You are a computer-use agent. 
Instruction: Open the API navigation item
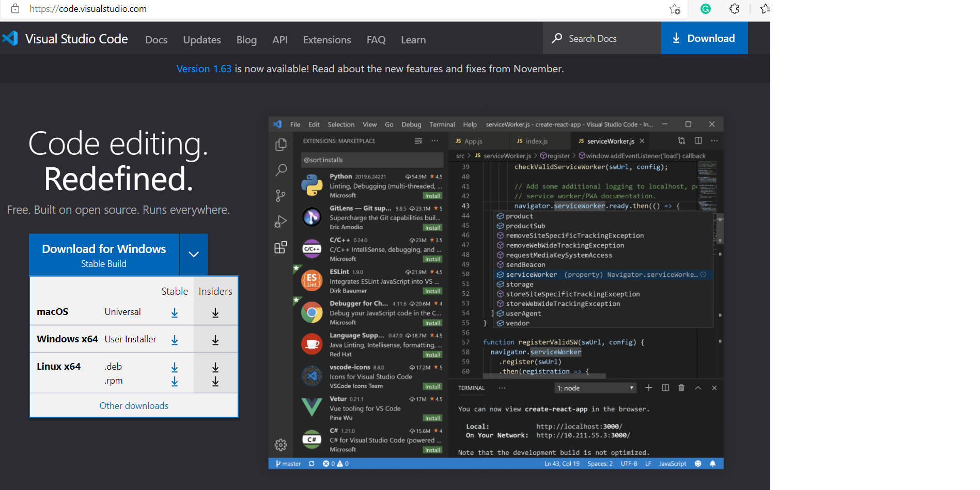tap(280, 40)
